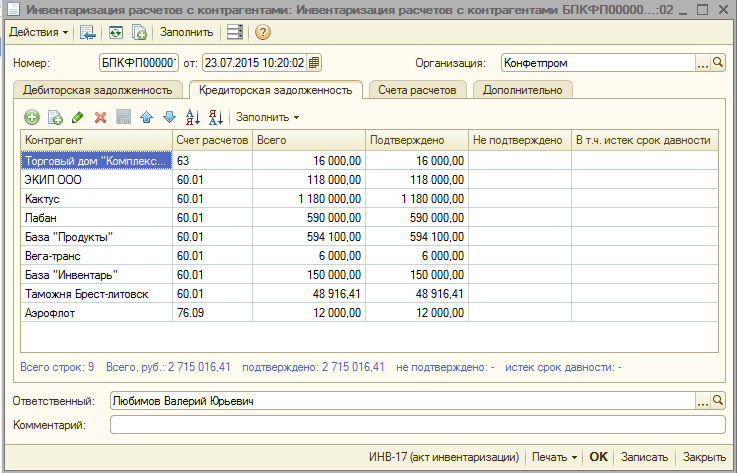Click the Контрагент column header
Viewport: 737px width, 473px height.
pos(97,140)
